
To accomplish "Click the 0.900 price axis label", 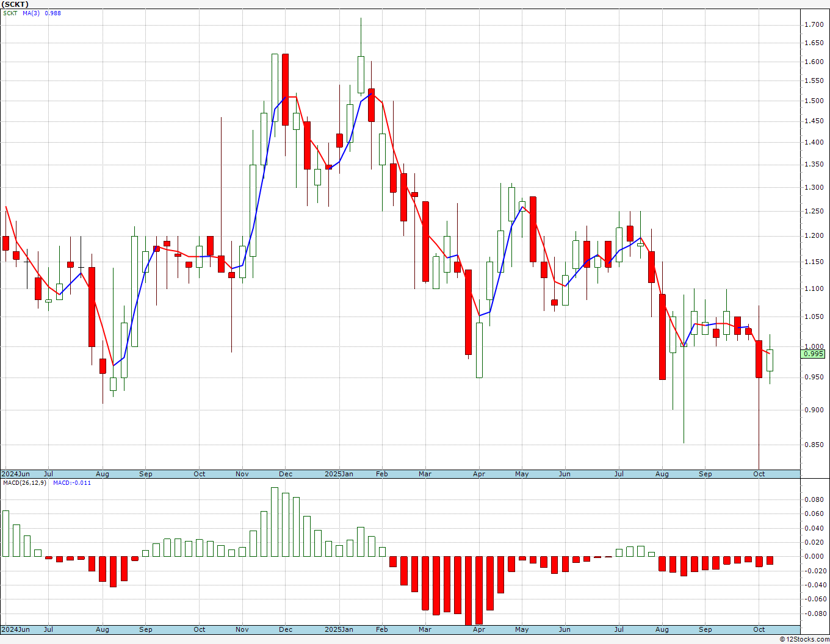I will point(814,410).
